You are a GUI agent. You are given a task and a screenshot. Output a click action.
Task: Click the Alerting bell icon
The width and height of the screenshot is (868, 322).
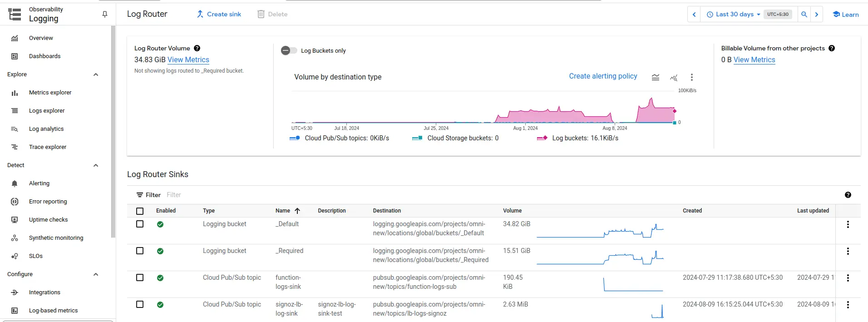[15, 183]
